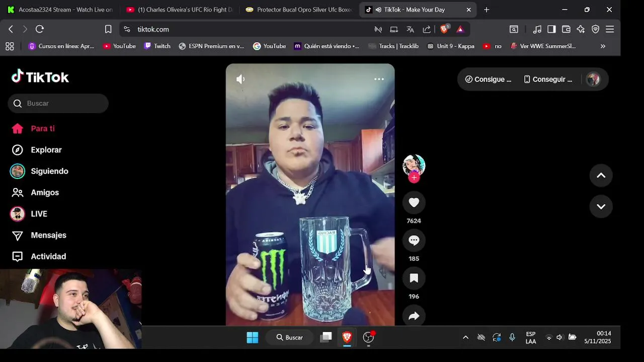
Task: Go forward in browser history
Action: [x=25, y=29]
